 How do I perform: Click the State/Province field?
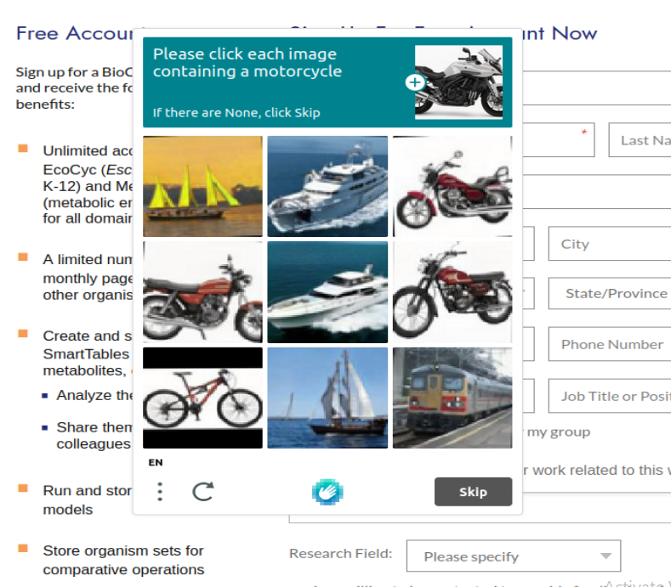(x=609, y=294)
